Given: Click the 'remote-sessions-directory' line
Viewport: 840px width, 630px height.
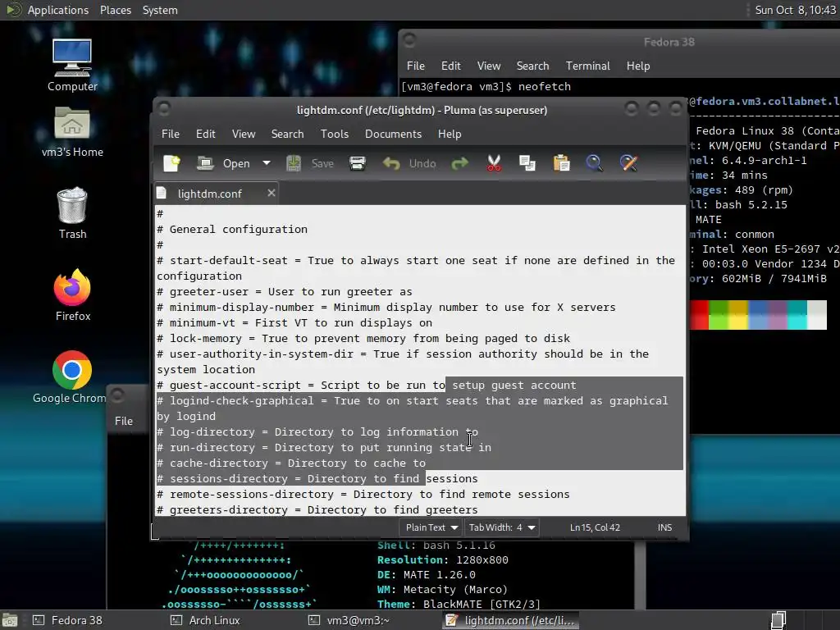Looking at the screenshot, I should tap(363, 495).
